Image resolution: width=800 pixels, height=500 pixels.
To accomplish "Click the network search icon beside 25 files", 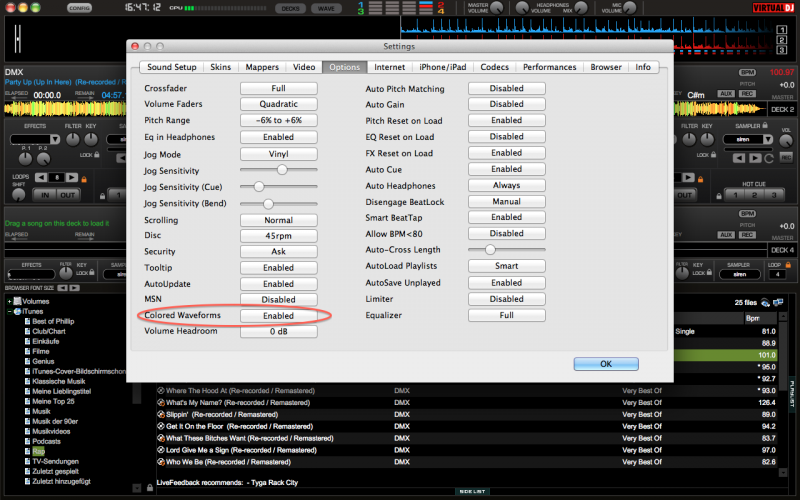I will [765, 303].
